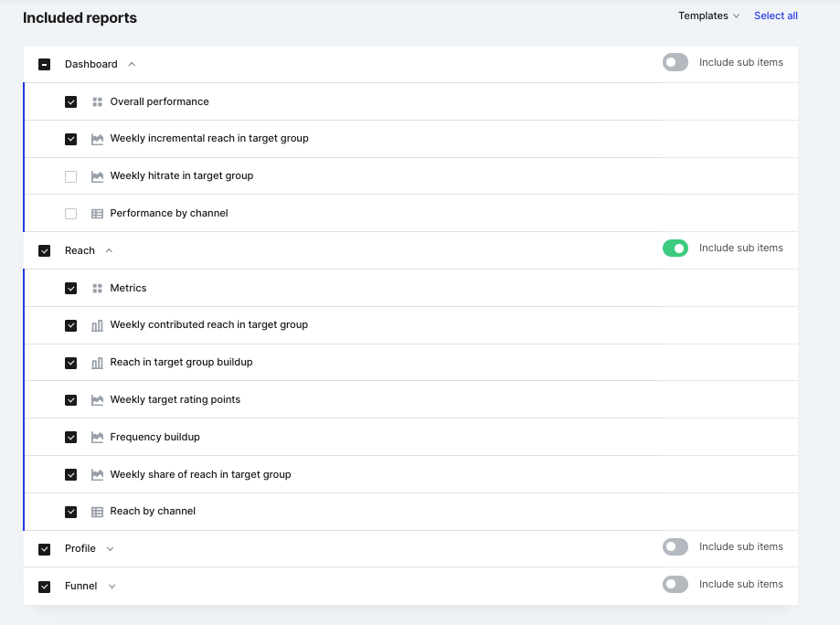The width and height of the screenshot is (840, 625).
Task: Check the Weekly hitrate in target group checkbox
Action: point(70,176)
